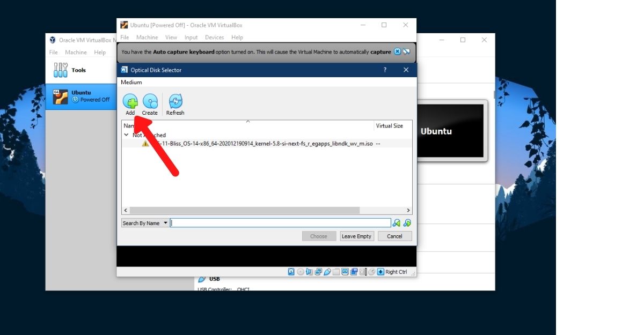Click the hard disk activity status icon
644x335 pixels.
291,272
